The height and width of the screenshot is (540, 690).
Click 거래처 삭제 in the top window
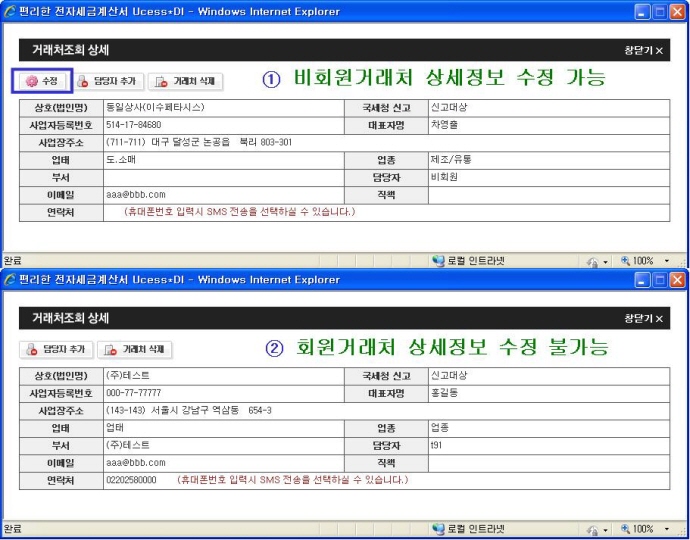185,82
